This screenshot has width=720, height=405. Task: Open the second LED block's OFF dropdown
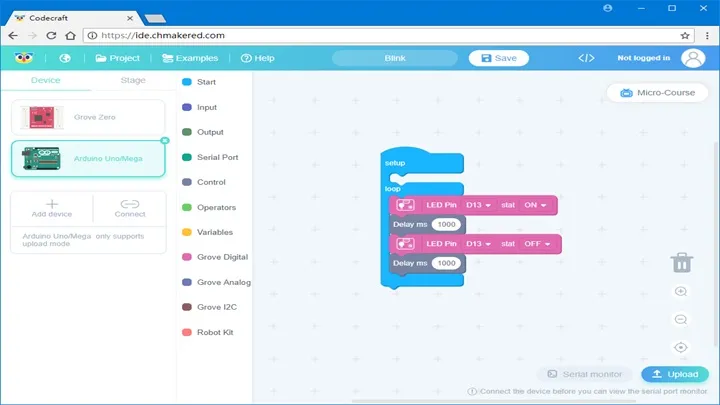[537, 244]
